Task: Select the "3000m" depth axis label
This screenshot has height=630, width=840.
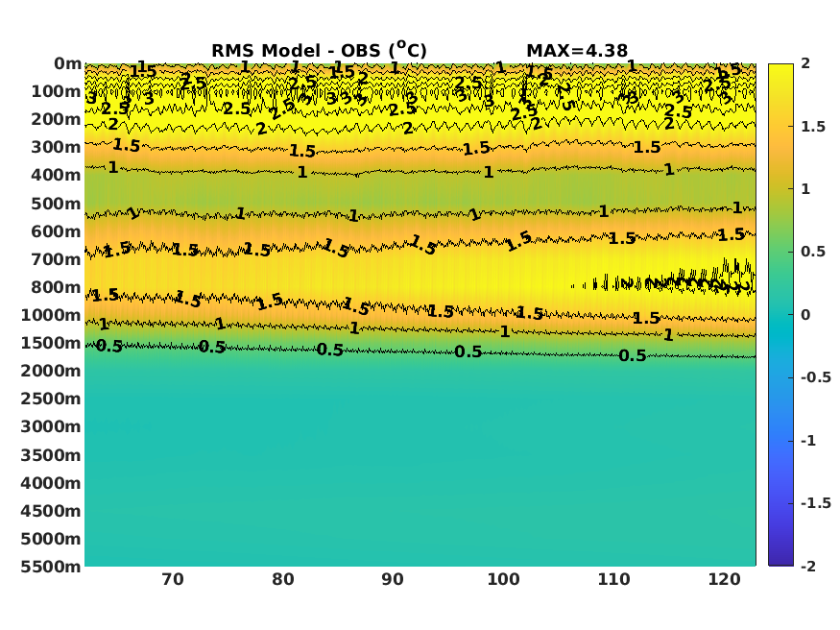Action: click(51, 427)
